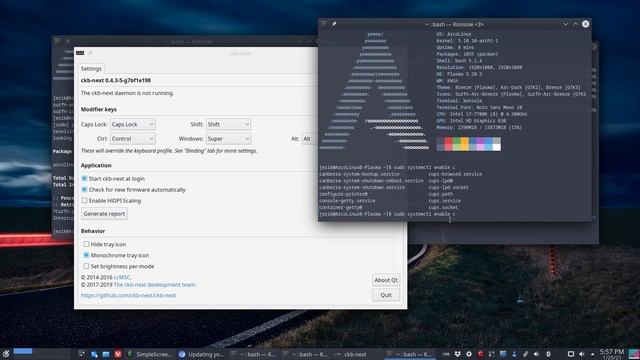Click the background Konsole window menu icon
Viewport: 640px width, 360px height.
click(x=58, y=41)
